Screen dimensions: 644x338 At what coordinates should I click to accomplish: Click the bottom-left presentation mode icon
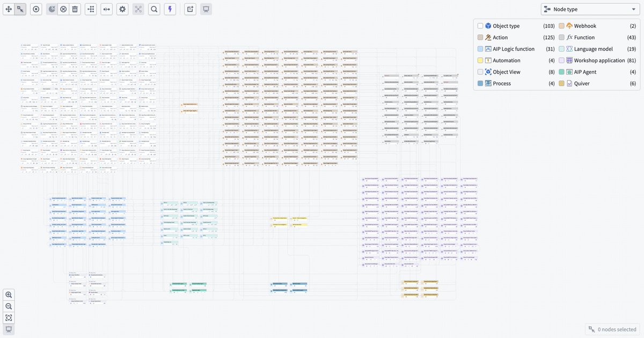point(9,329)
